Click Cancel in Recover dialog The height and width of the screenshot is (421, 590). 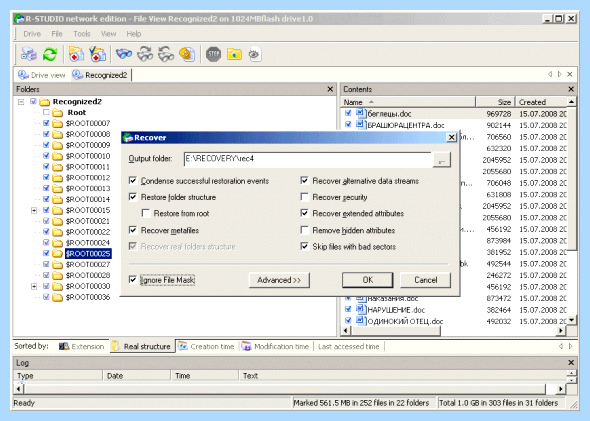426,280
